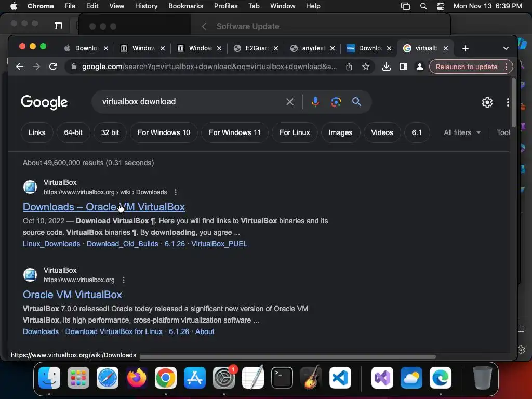Close the anydesk tab
Image resolution: width=532 pixels, height=399 pixels.
[332, 48]
